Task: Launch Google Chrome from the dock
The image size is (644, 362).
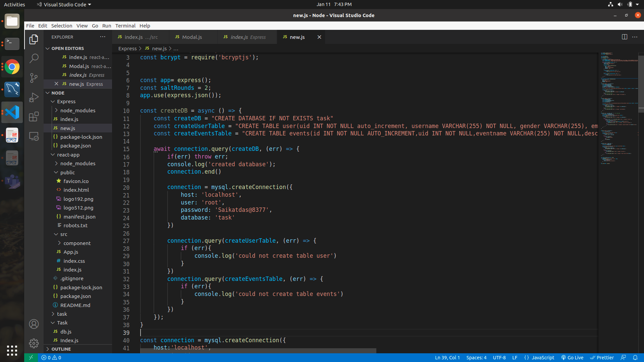Action: point(12,67)
